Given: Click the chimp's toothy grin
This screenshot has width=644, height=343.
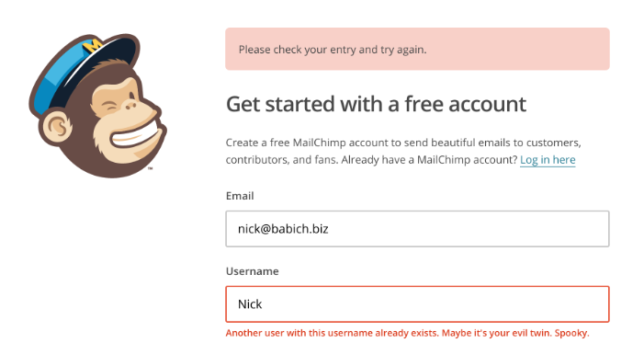Looking at the screenshot, I should (x=136, y=135).
